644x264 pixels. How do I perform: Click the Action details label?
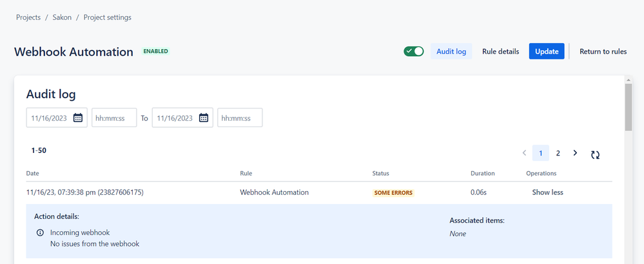pyautogui.click(x=57, y=216)
